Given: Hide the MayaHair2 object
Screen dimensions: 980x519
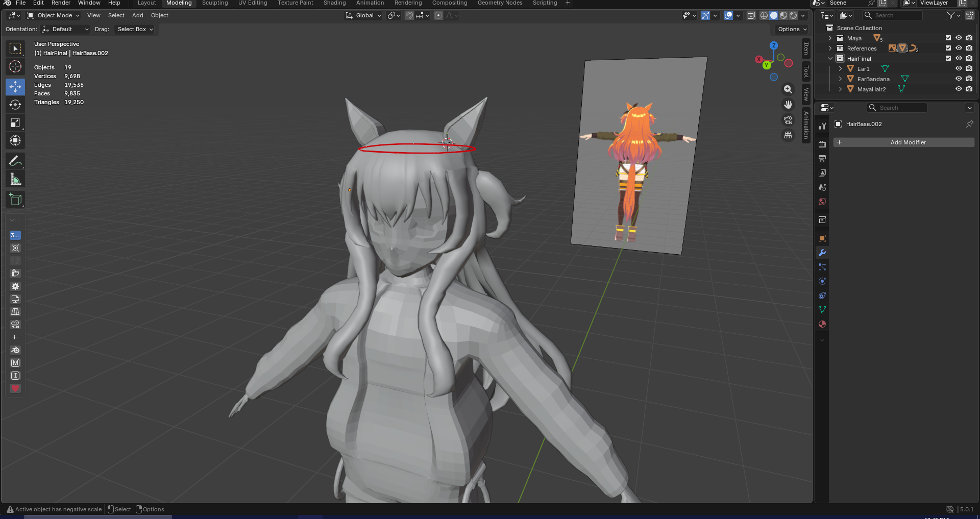Looking at the screenshot, I should 958,89.
